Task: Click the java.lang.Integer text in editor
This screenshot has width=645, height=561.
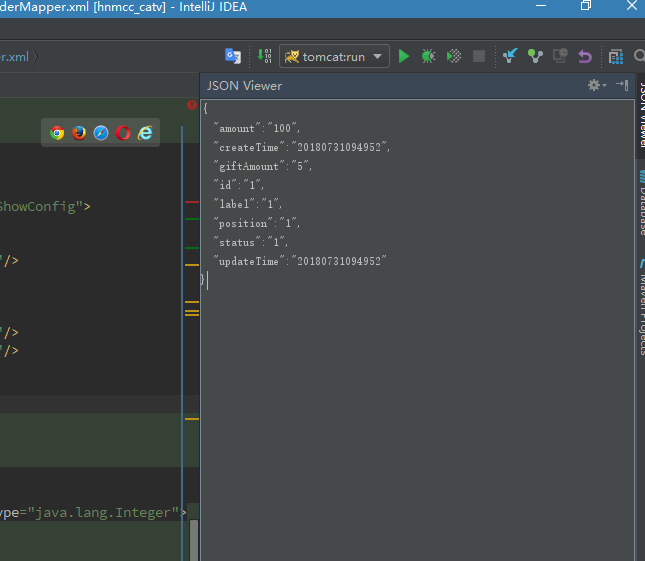Action: click(x=103, y=513)
